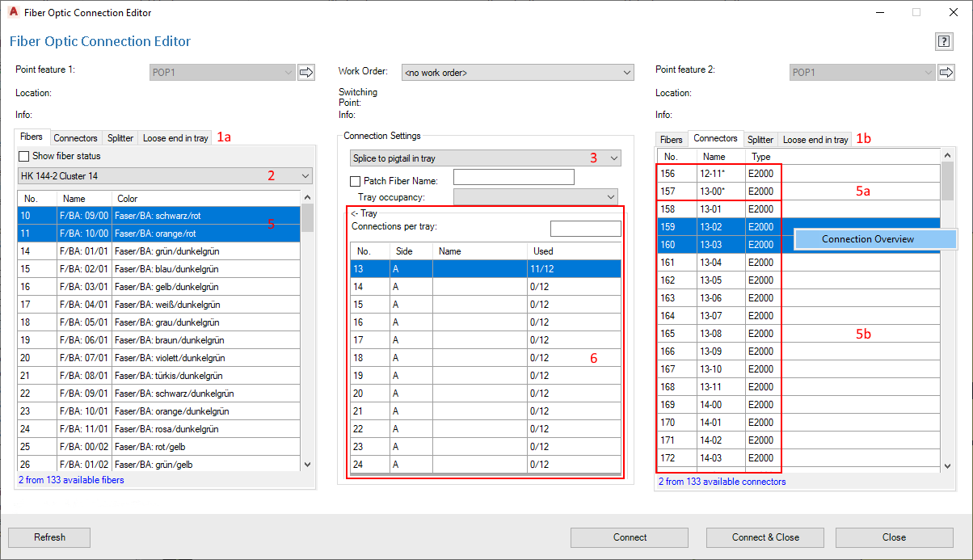Open left Loose end in tray tab

(x=175, y=138)
